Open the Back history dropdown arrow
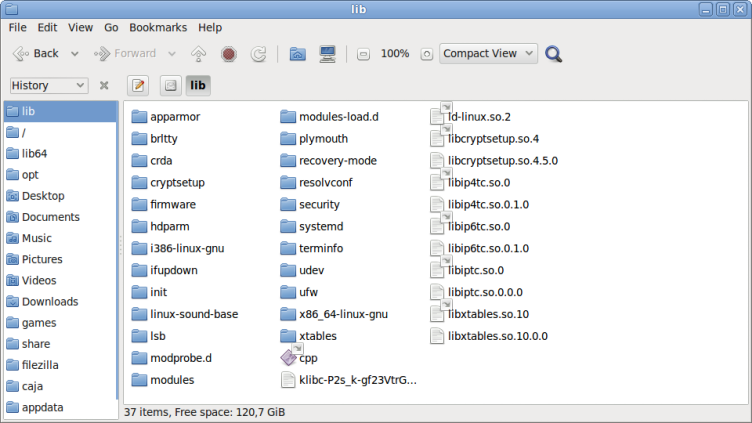Viewport: 752px width, 423px height. [76, 54]
